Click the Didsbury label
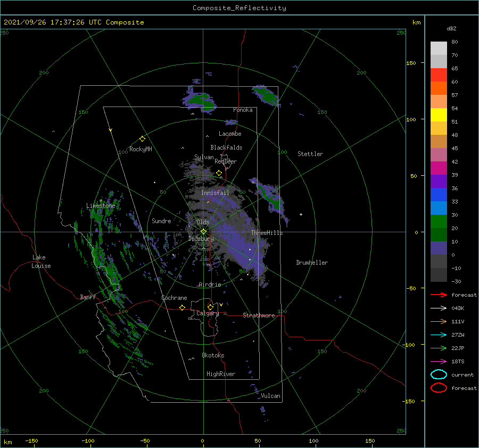Screen dimensions: 479x448 (201, 239)
